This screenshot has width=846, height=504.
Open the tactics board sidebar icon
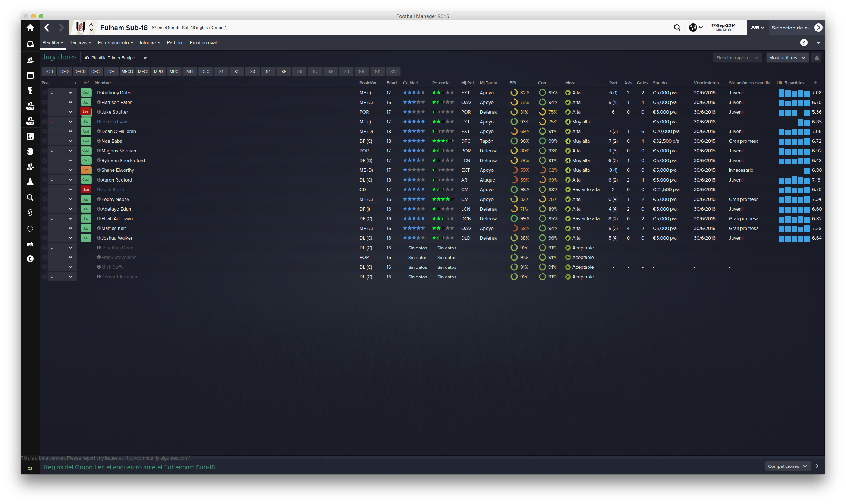point(30,136)
